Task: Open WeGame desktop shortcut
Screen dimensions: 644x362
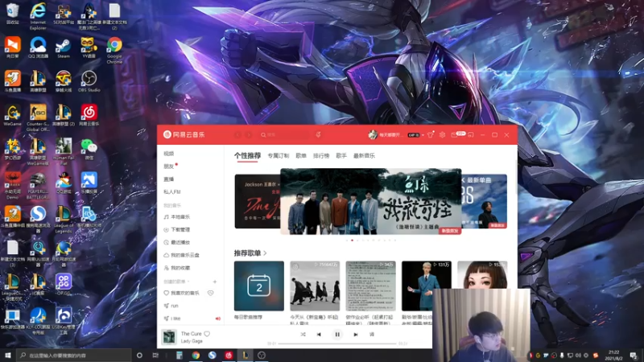Action: coord(12,115)
